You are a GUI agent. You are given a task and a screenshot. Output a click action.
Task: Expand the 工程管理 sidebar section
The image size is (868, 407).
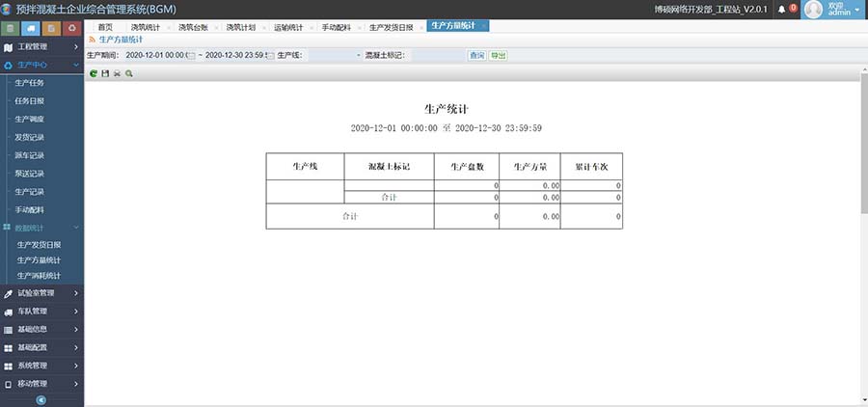click(41, 46)
